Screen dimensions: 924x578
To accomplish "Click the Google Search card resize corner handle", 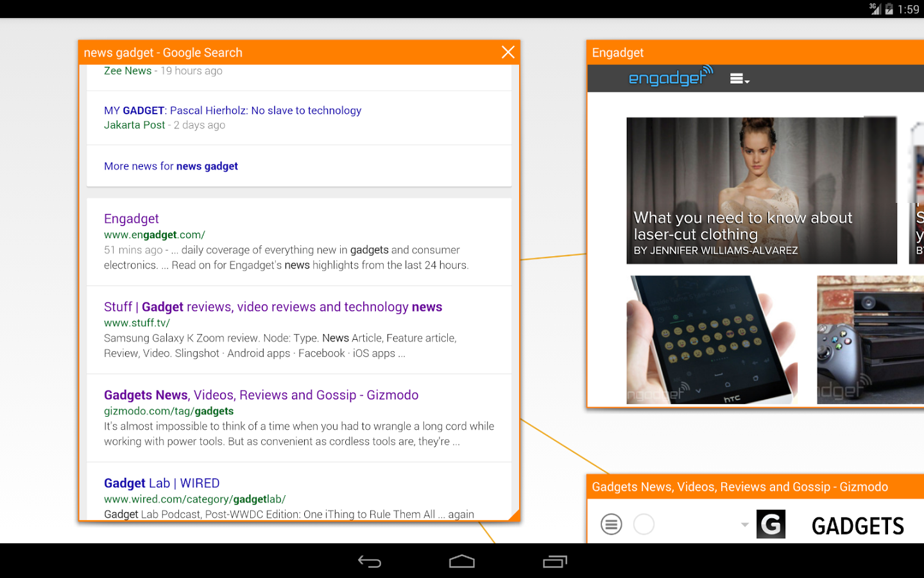I will (x=514, y=514).
